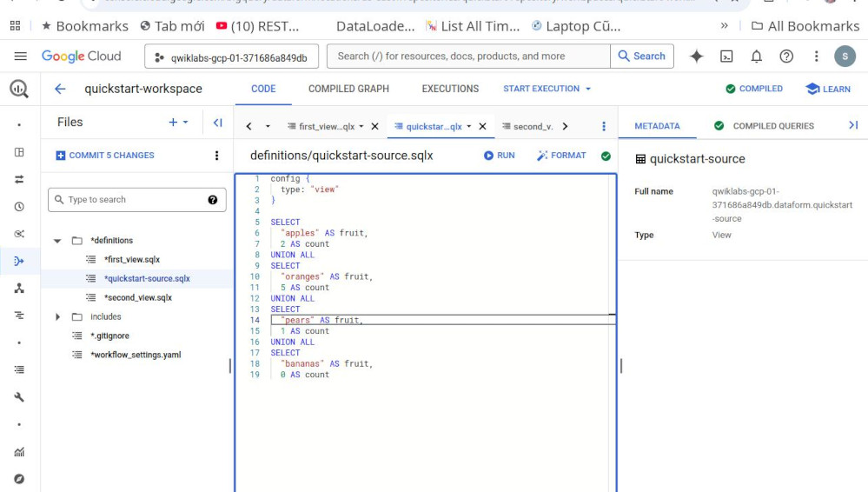Open the BigQuery Studio sidebar icon
The height and width of the screenshot is (492, 868).
(19, 152)
